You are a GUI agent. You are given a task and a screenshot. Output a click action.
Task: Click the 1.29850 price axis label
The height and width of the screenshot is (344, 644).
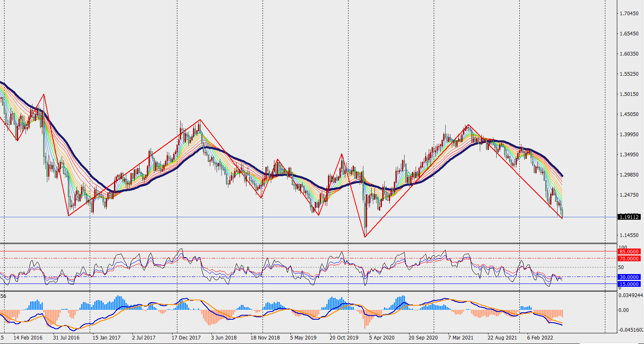click(629, 175)
